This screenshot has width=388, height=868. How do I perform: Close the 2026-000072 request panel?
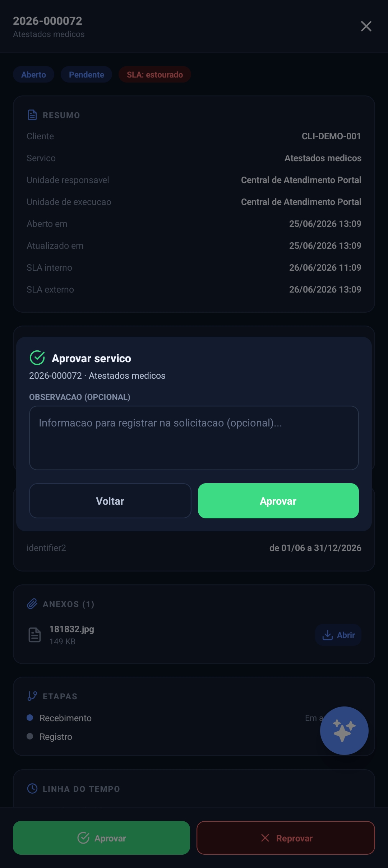366,26
